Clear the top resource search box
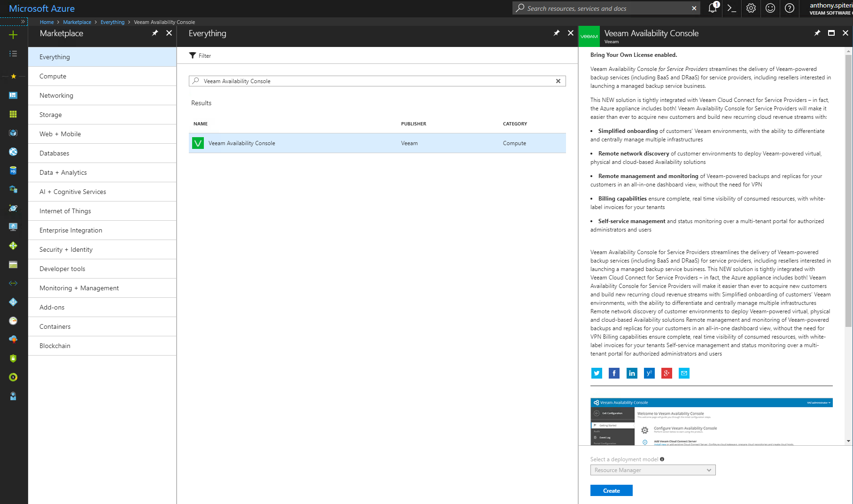Viewport: 853px width, 504px height. pos(694,8)
